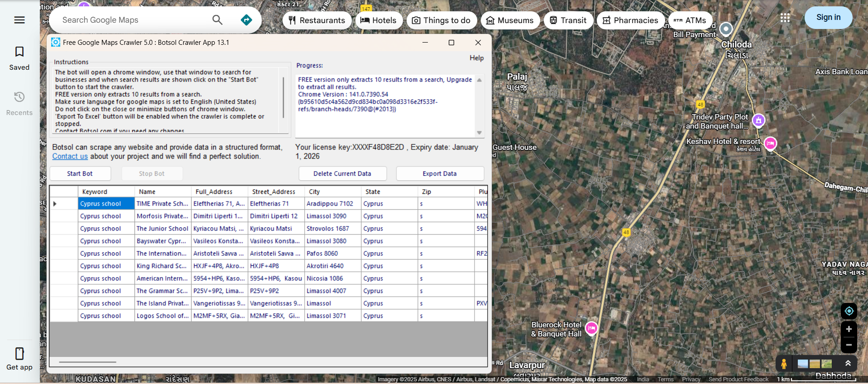868x384 pixels.
Task: Expand the map layers chevron
Action: pyautogui.click(x=848, y=364)
